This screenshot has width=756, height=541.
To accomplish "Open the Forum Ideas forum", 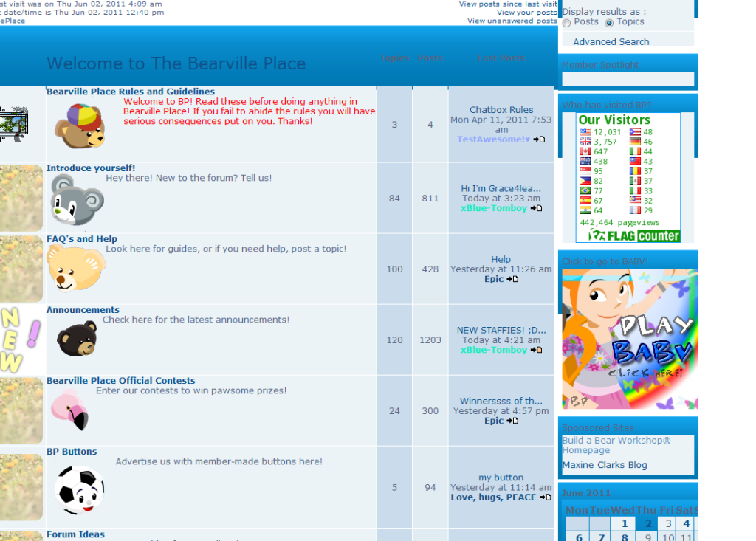I will [x=76, y=535].
